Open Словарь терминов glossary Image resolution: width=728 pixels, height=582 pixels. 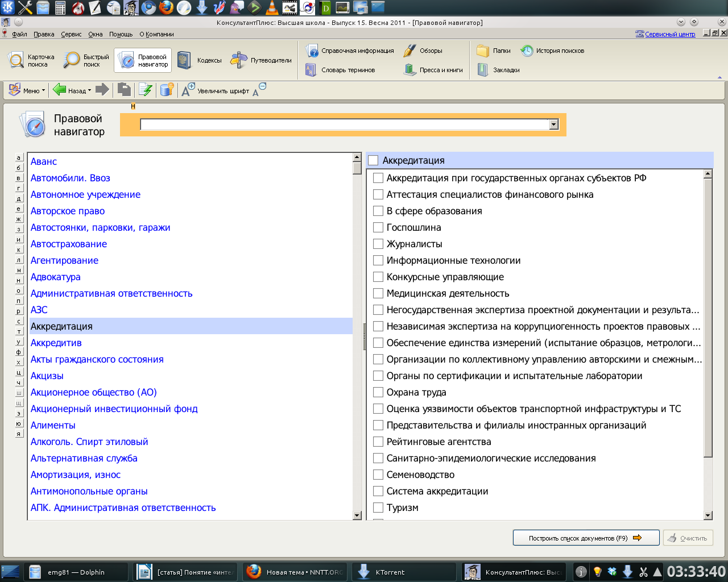click(340, 70)
